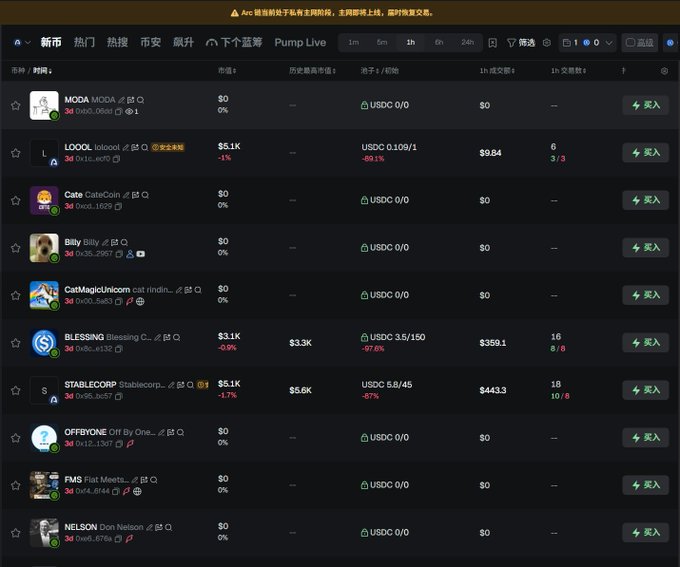Image resolution: width=680 pixels, height=567 pixels.
Task: Choose the 1h timeframe
Action: (x=410, y=43)
